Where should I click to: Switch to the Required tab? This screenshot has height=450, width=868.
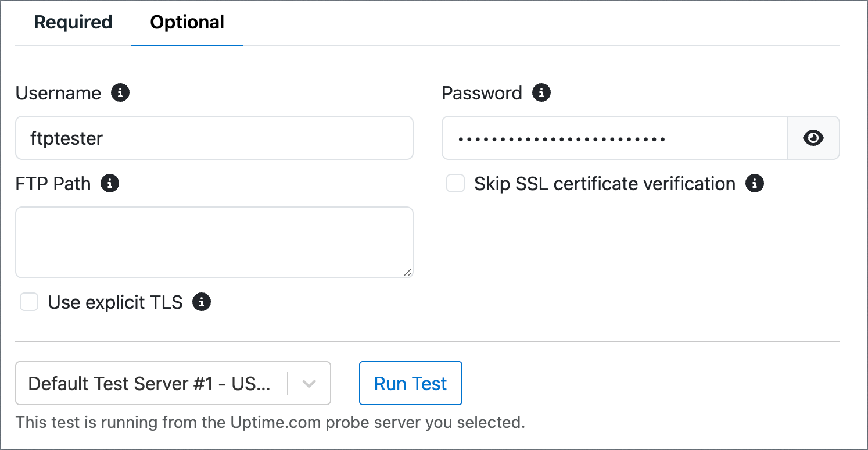(x=73, y=22)
